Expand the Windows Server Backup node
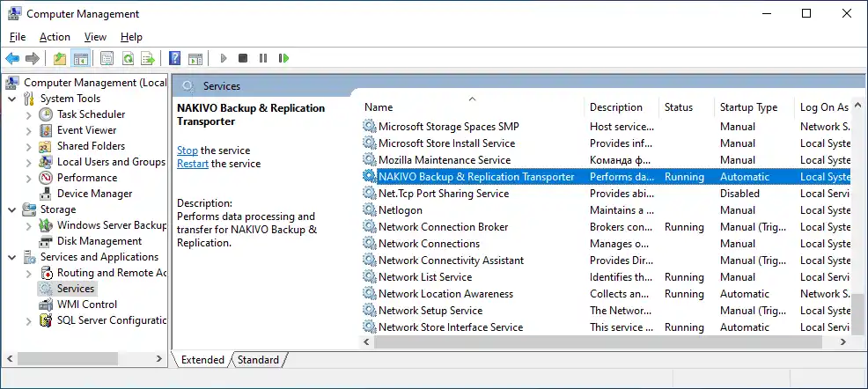 click(29, 226)
